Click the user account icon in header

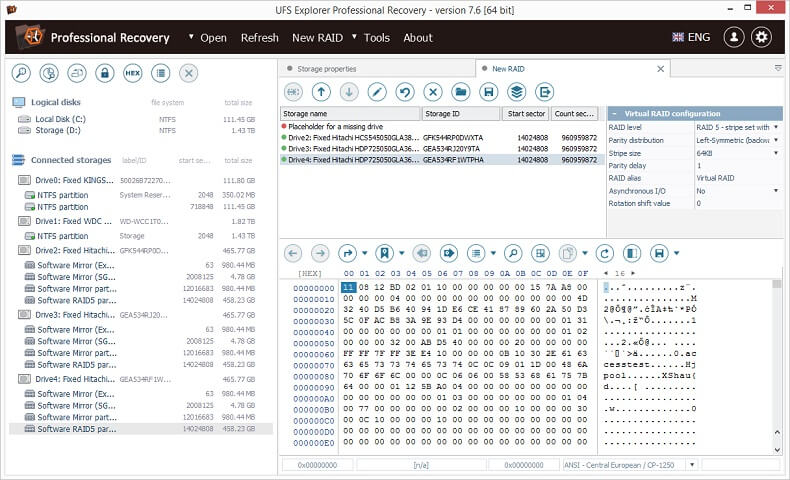pyautogui.click(x=734, y=38)
